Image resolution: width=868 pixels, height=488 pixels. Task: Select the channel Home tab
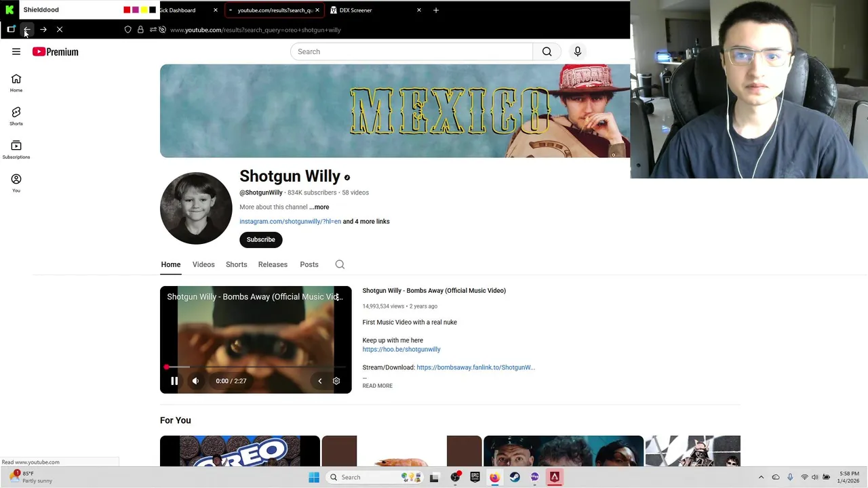171,264
